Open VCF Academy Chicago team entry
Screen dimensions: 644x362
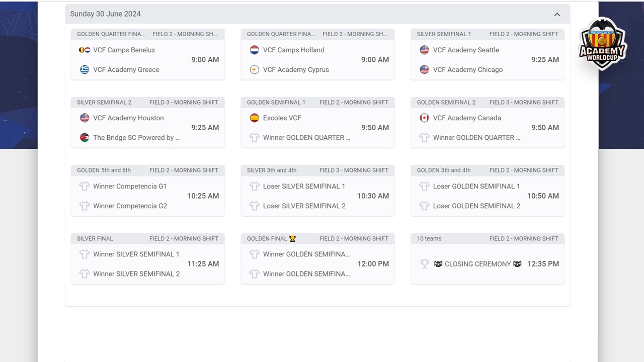pyautogui.click(x=468, y=69)
